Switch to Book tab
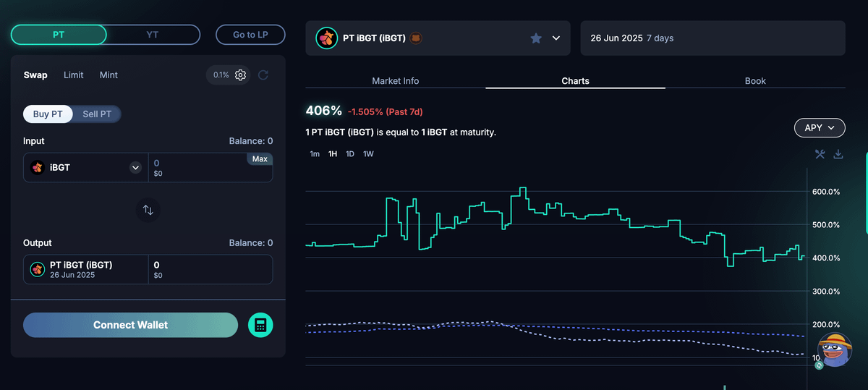The width and height of the screenshot is (868, 390). [x=755, y=81]
